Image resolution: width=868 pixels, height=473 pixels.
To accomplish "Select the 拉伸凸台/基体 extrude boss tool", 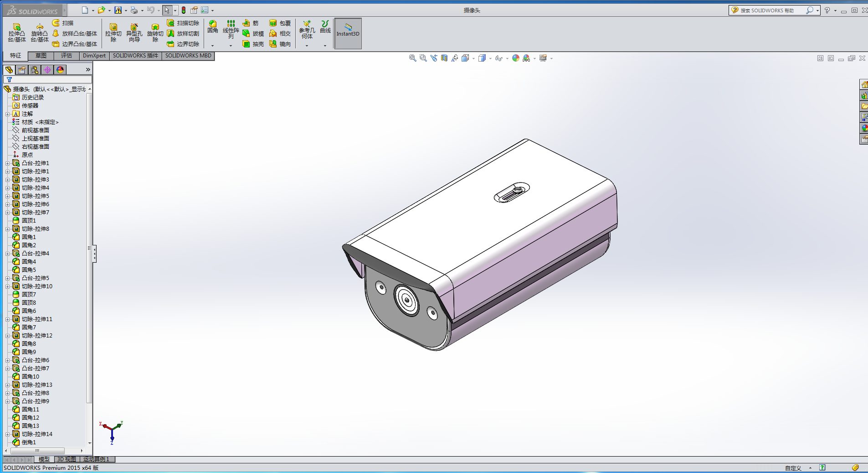I will click(17, 33).
